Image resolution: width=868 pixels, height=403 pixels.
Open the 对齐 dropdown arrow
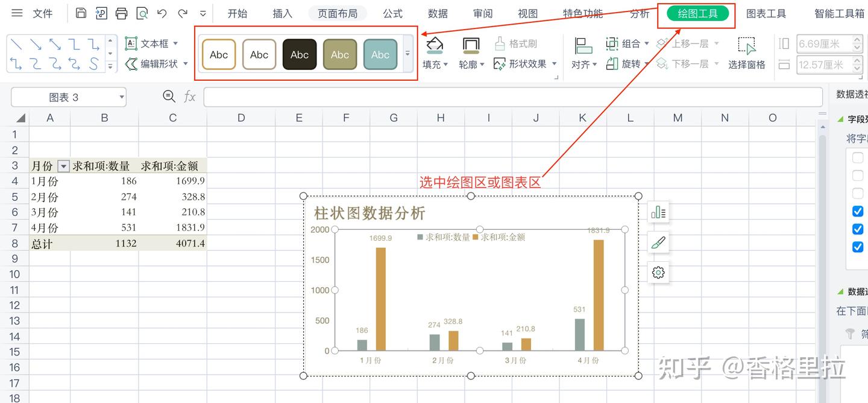coord(594,65)
